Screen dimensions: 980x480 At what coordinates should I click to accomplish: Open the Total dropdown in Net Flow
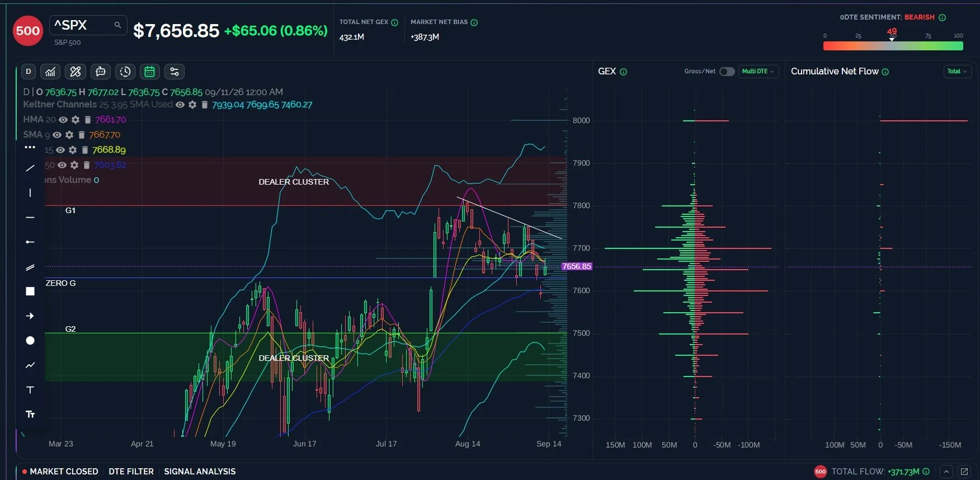[957, 72]
